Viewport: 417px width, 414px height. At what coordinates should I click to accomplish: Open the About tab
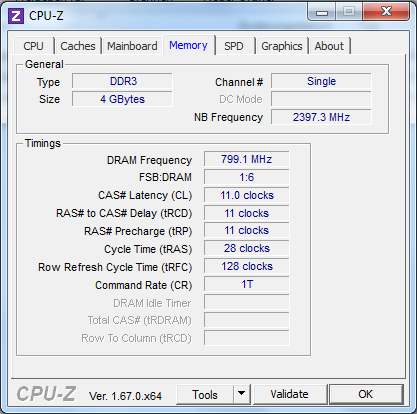[x=329, y=46]
